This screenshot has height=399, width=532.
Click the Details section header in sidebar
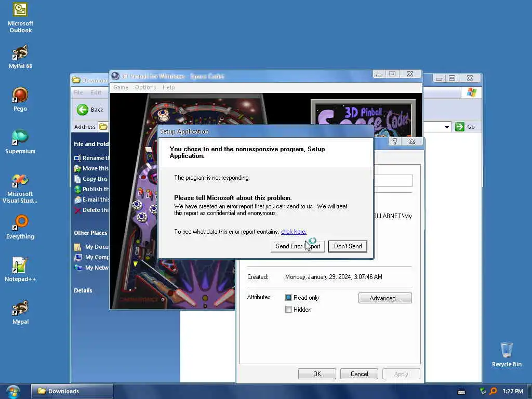[83, 290]
